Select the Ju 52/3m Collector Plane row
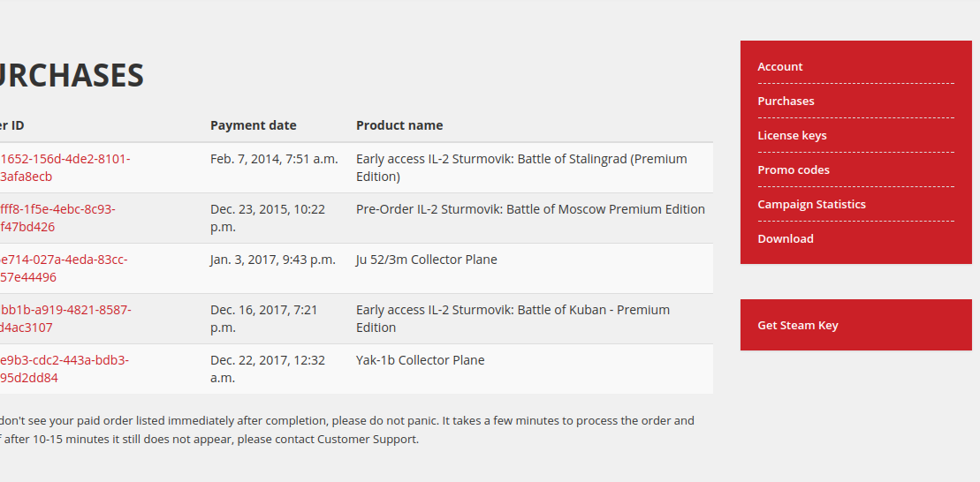 (356, 268)
